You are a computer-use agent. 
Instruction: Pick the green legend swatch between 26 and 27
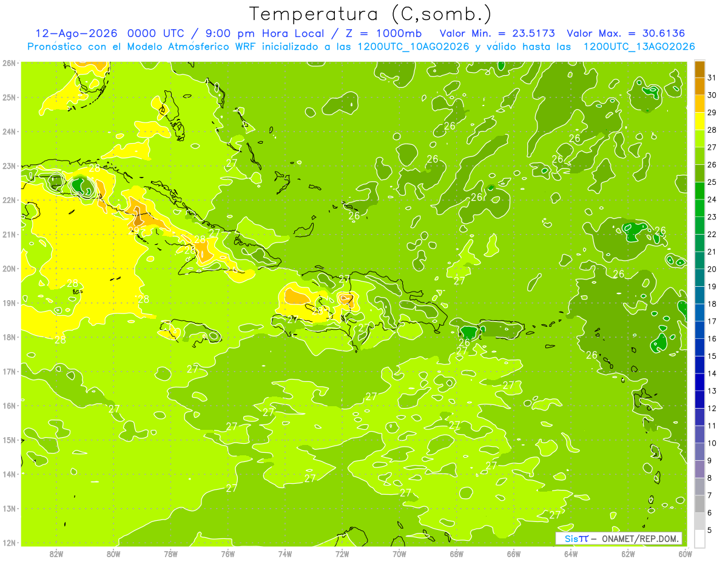(x=699, y=156)
